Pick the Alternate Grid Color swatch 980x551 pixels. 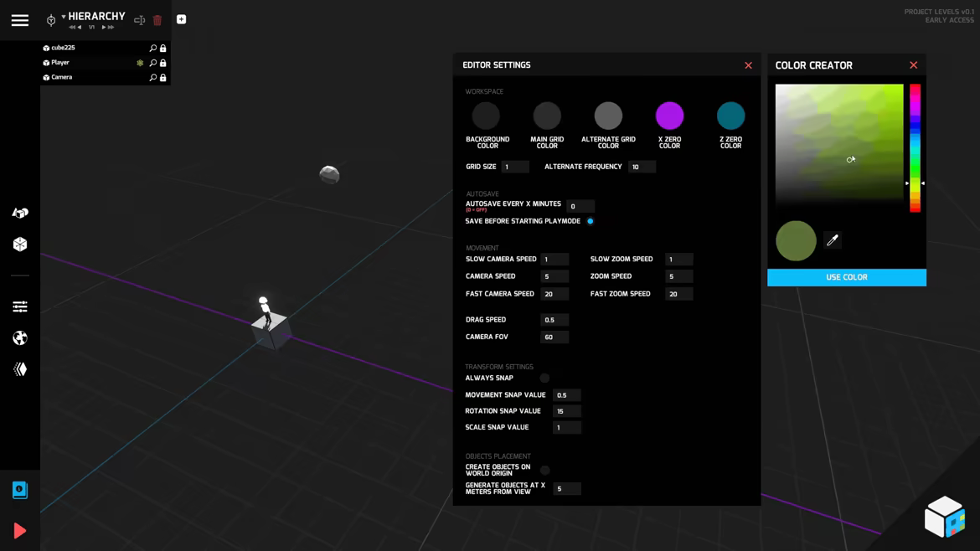tap(608, 116)
